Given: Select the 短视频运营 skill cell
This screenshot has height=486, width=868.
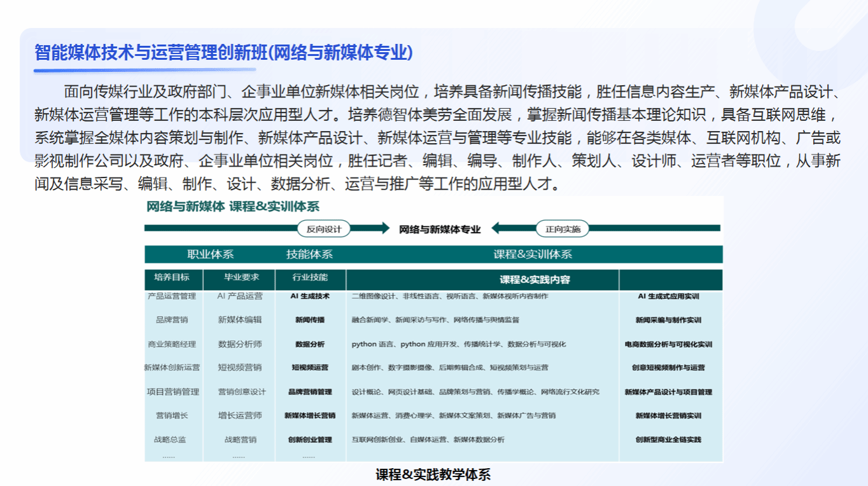Looking at the screenshot, I should pos(310,368).
